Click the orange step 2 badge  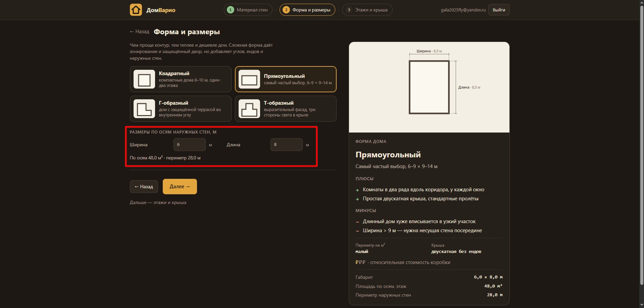pyautogui.click(x=286, y=10)
